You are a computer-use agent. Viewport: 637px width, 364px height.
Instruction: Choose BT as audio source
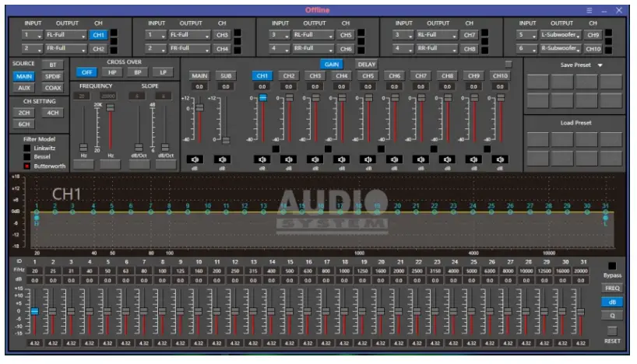[x=53, y=65]
